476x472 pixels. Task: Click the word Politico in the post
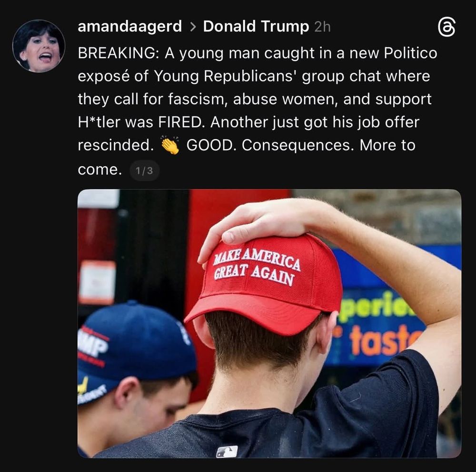pos(410,53)
